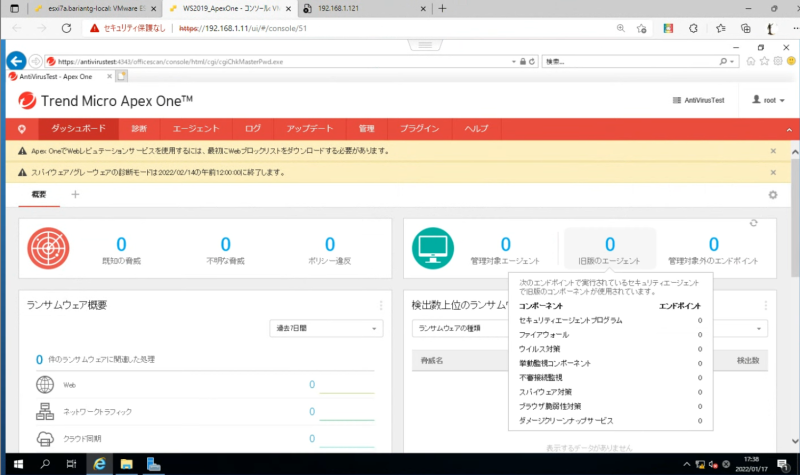Open the ダッシュボード menu
This screenshot has height=475, width=800.
(x=79, y=129)
